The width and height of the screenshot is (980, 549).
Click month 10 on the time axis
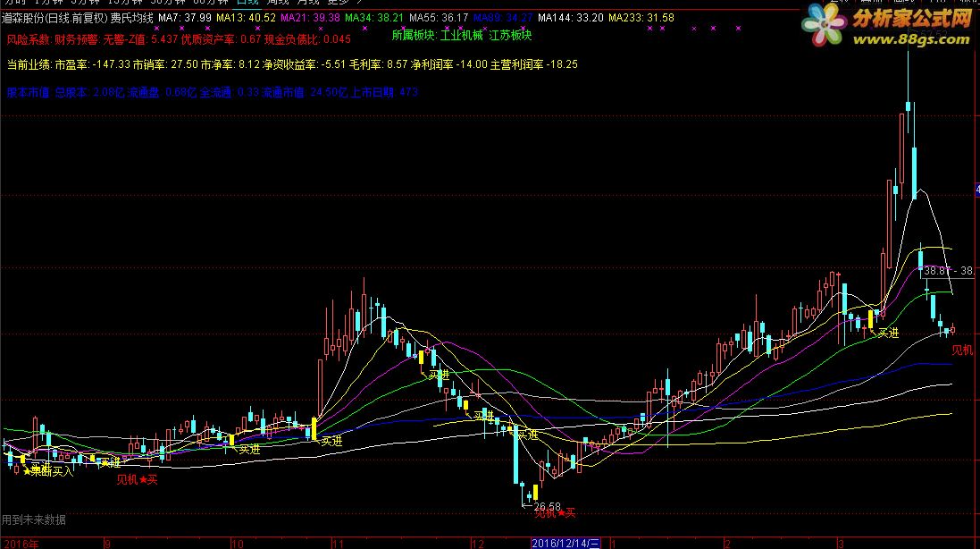tap(237, 544)
